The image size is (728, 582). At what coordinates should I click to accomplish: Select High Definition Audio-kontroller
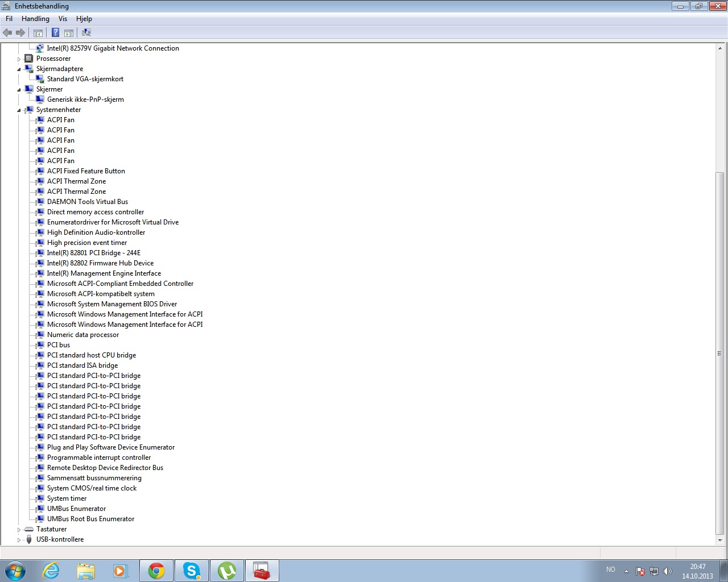tap(96, 232)
